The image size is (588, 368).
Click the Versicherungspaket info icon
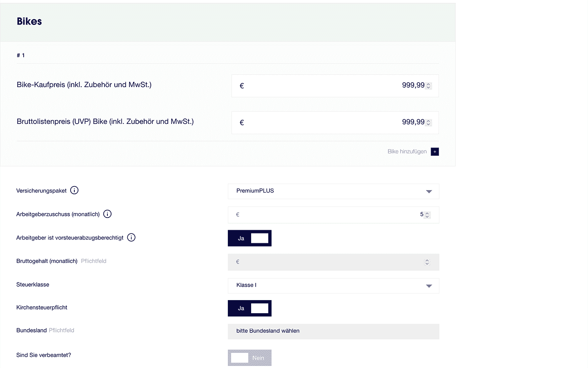click(74, 190)
